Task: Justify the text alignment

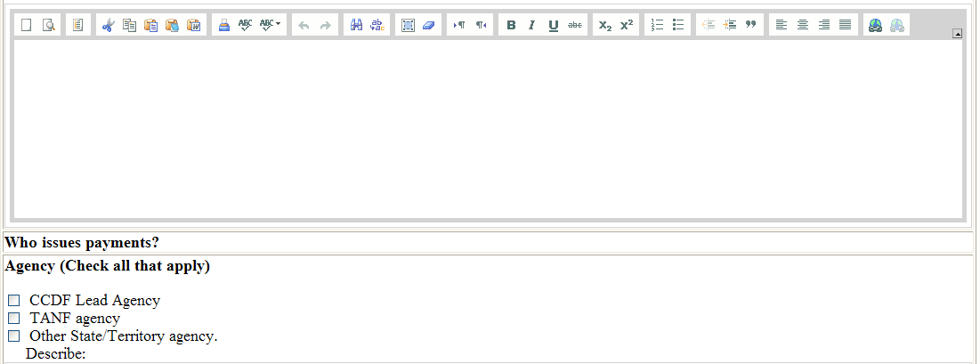Action: (845, 26)
